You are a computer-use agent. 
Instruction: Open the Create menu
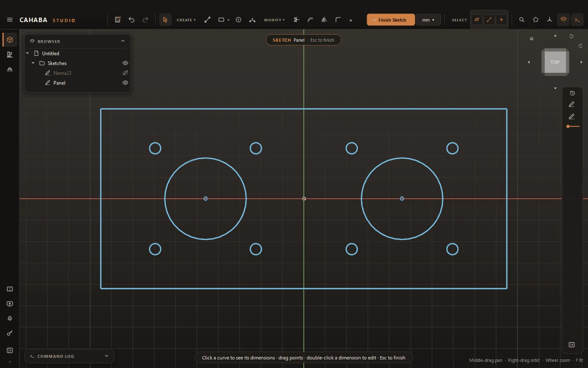point(186,20)
